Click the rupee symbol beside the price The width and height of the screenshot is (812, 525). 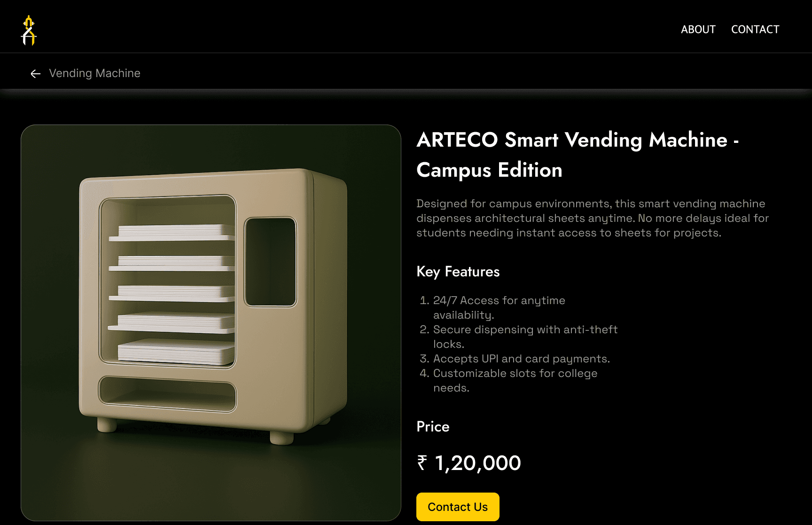click(422, 463)
